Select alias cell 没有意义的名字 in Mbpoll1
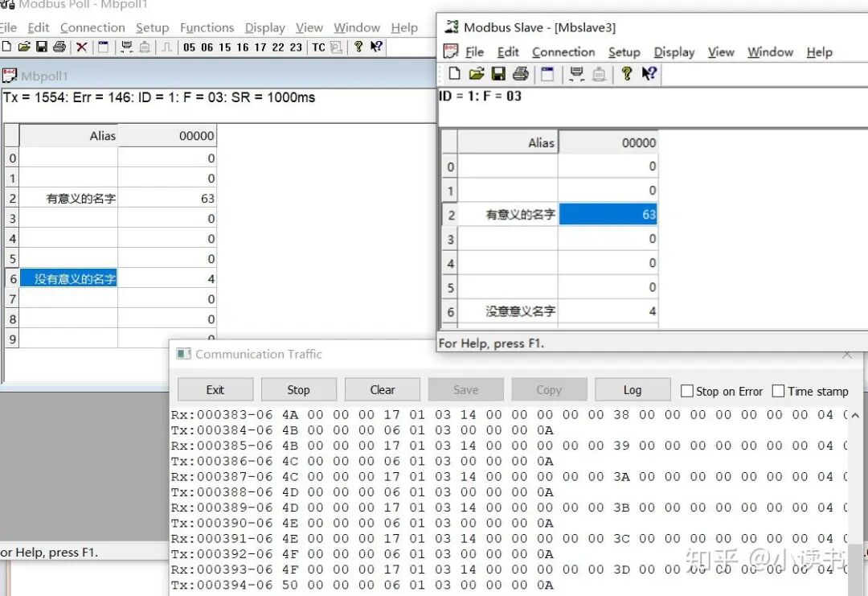Screen dimensions: 868x596 coord(68,278)
